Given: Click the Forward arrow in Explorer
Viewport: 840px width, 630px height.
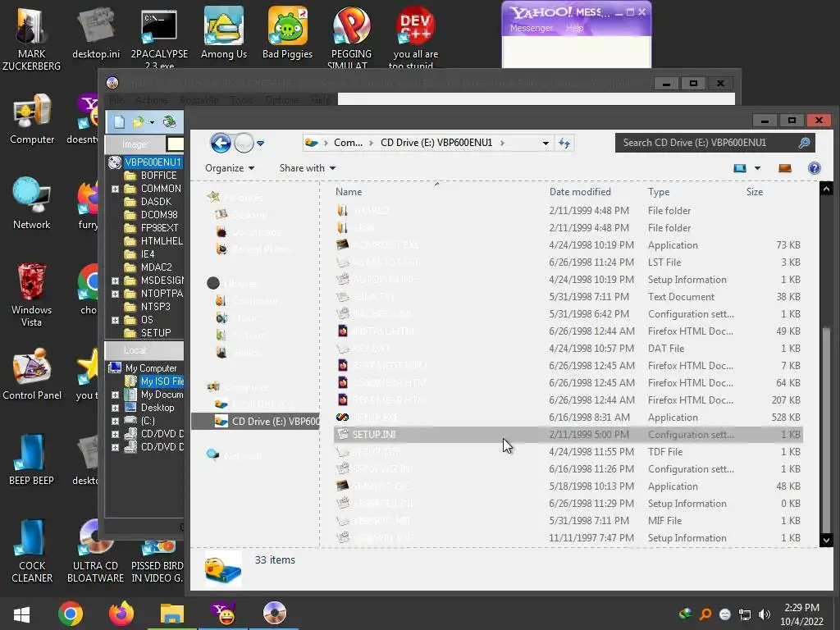Looking at the screenshot, I should (244, 143).
